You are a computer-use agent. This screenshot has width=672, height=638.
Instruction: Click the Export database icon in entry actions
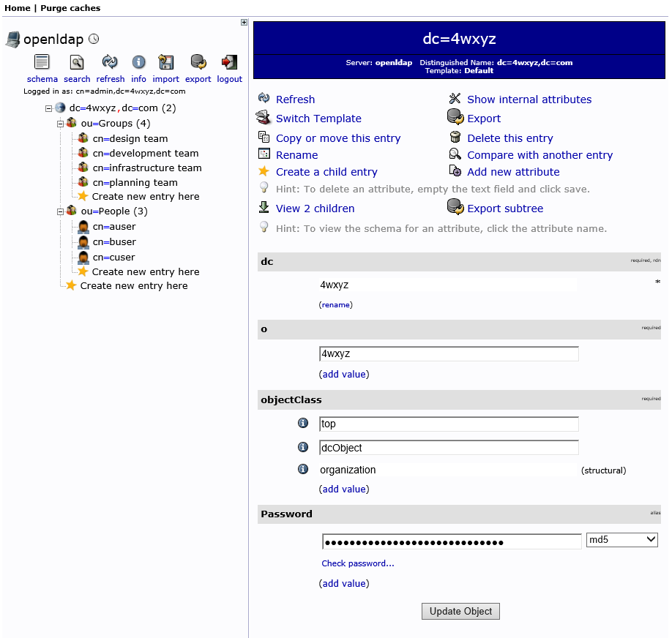(455, 117)
